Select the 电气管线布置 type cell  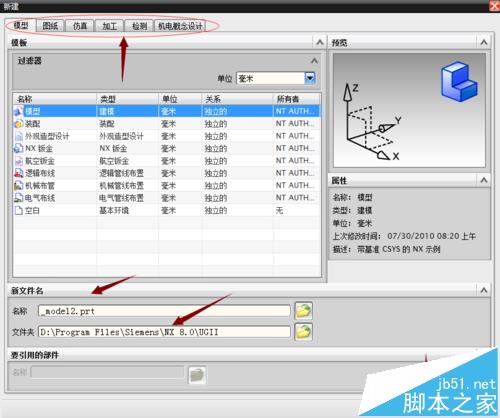point(127,198)
